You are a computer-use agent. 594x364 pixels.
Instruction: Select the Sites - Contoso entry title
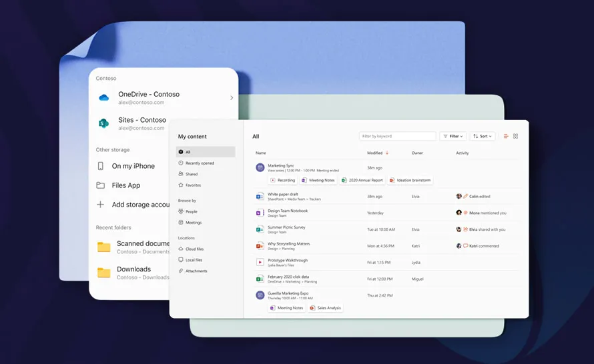(x=142, y=120)
